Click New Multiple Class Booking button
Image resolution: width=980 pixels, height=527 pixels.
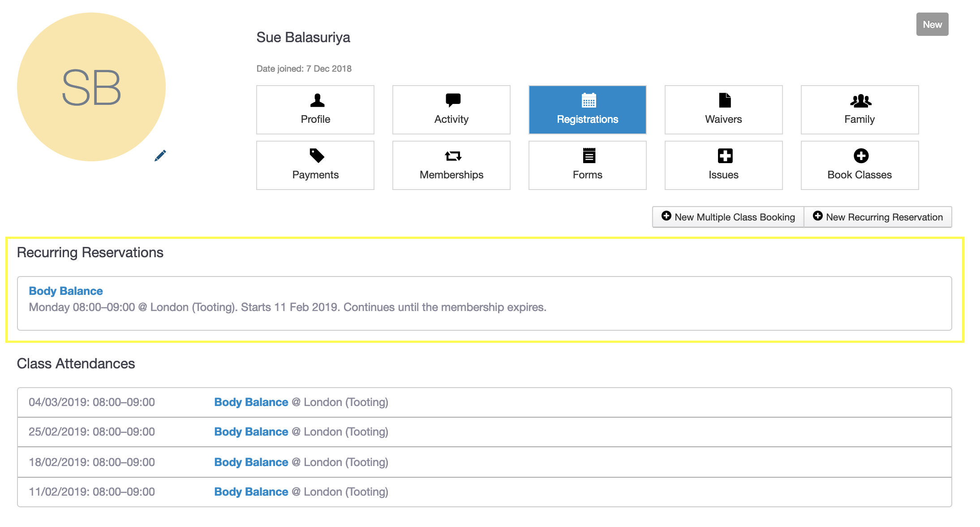coord(728,217)
